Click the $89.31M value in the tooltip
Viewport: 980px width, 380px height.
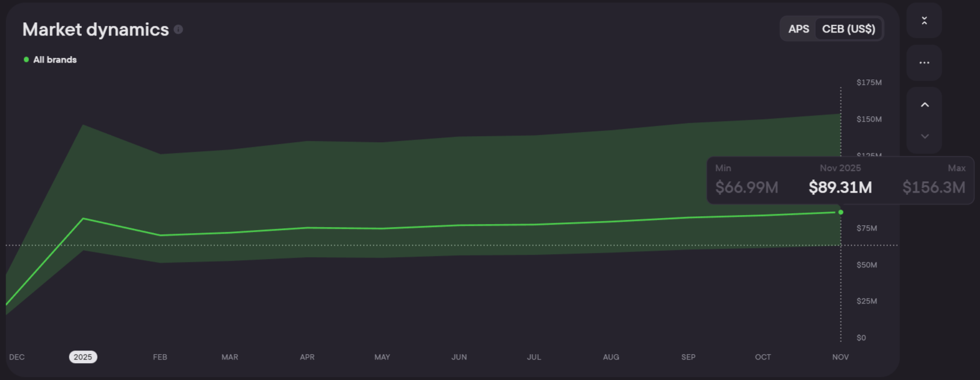point(840,187)
